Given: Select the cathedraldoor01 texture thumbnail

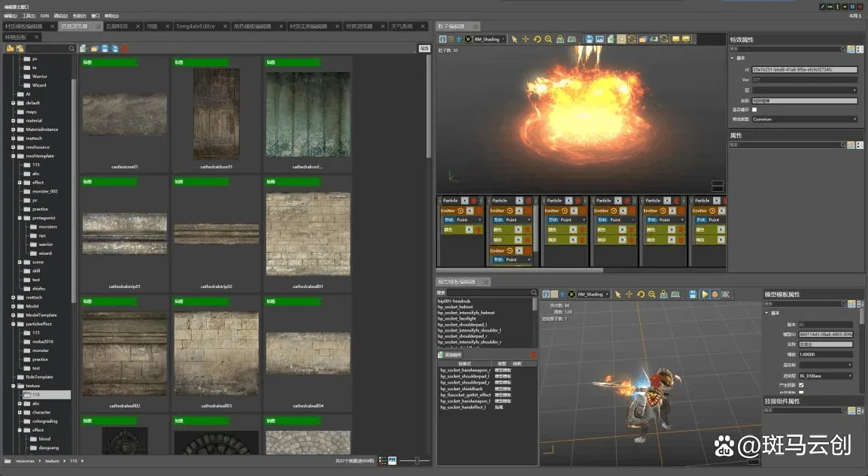Looking at the screenshot, I should [216, 114].
